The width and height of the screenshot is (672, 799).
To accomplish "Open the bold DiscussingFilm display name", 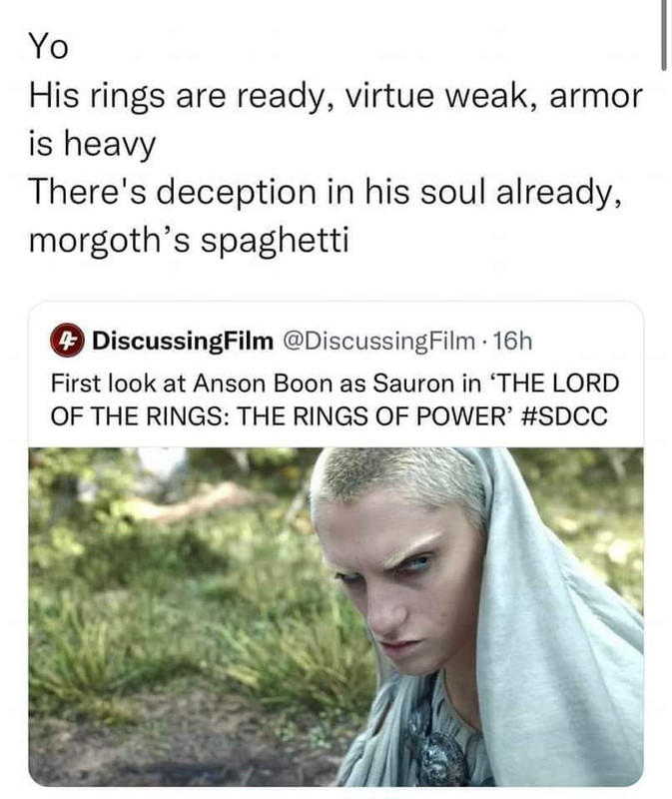I will tap(183, 341).
